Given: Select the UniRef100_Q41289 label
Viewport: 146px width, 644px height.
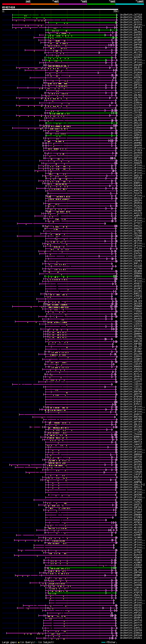Looking at the screenshot, I should click(131, 354).
